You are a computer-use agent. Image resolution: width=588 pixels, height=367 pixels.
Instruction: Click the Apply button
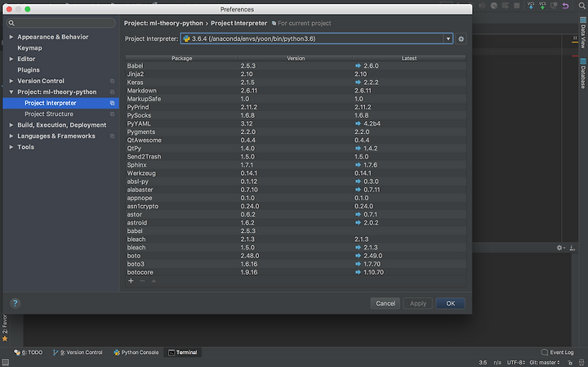tap(418, 303)
